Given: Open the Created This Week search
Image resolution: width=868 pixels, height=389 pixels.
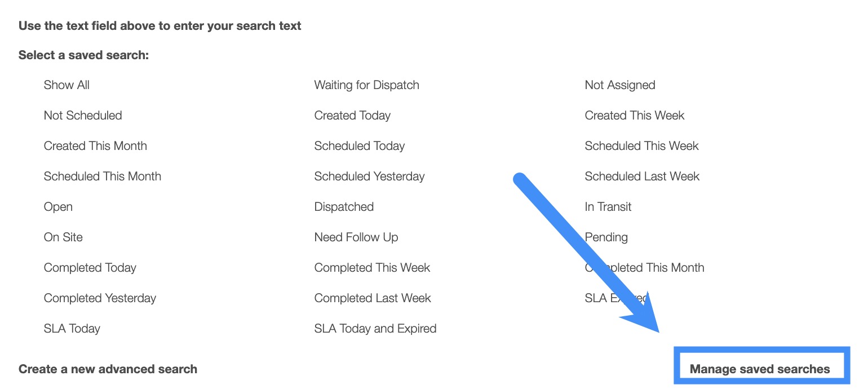Looking at the screenshot, I should 634,116.
